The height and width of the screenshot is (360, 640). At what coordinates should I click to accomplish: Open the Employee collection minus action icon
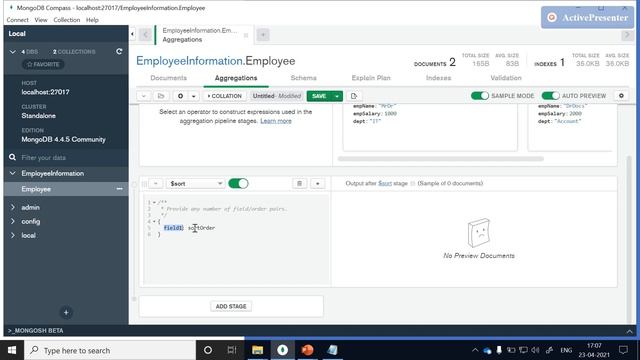pyautogui.click(x=119, y=189)
